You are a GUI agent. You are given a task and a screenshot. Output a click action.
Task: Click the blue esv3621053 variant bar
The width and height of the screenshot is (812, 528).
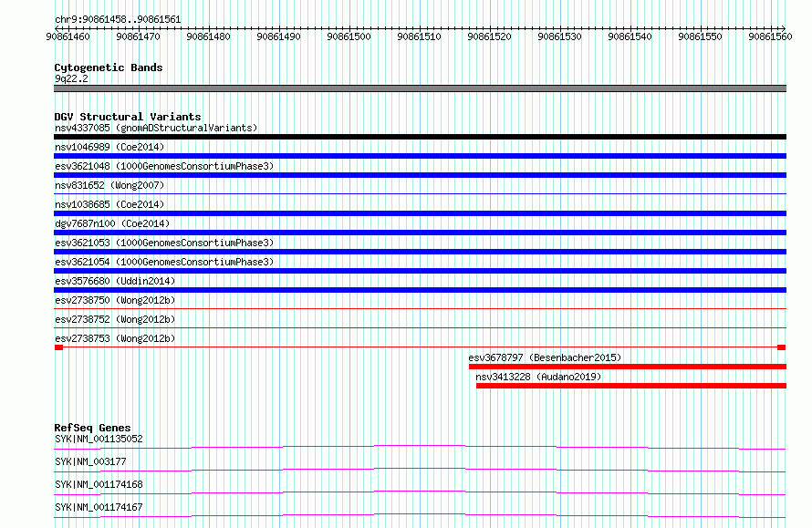(x=420, y=252)
